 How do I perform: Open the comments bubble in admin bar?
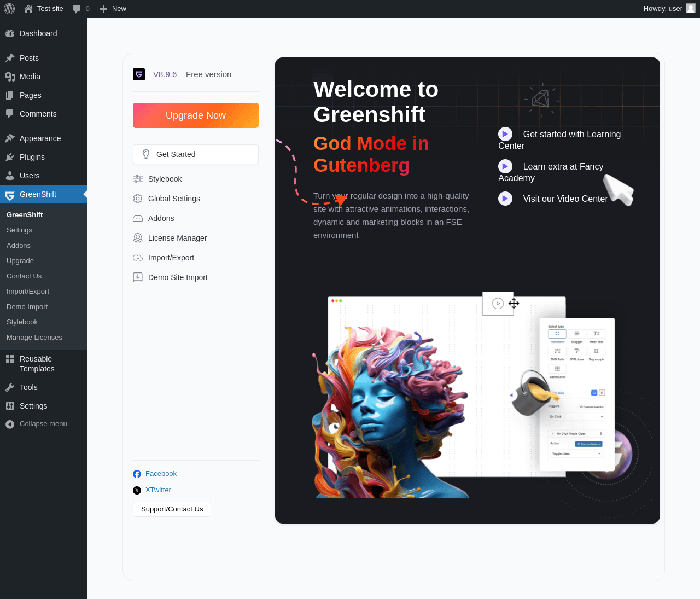[x=77, y=9]
